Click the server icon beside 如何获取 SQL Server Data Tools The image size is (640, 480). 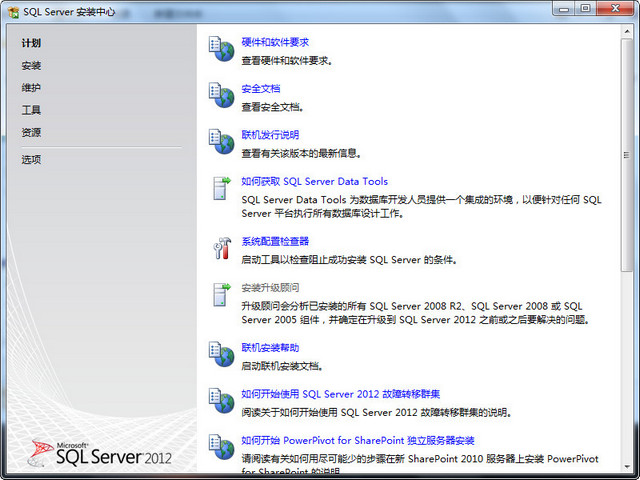pos(221,188)
